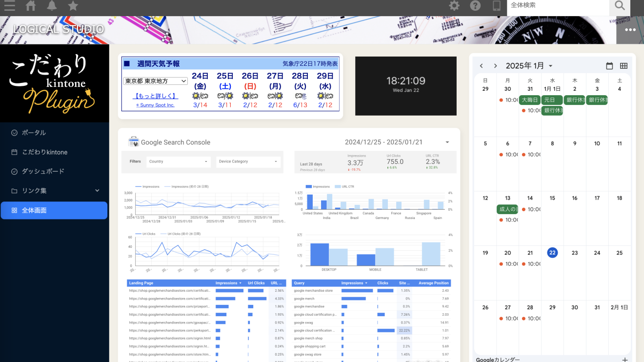Open settings with the gear icon

click(x=454, y=6)
